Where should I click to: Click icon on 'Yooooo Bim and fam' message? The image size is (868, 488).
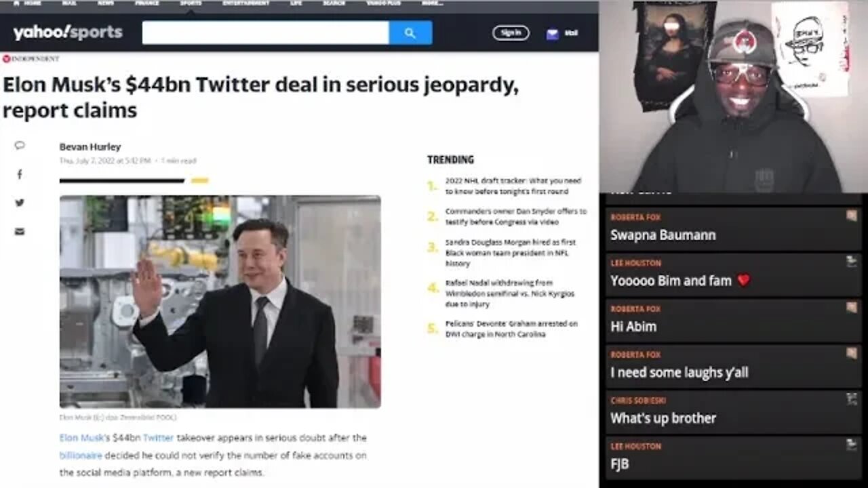(851, 262)
